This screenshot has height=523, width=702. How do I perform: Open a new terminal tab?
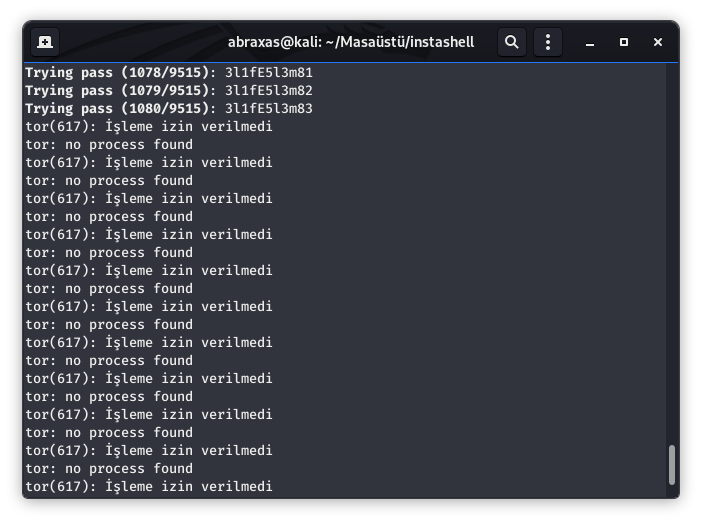tap(45, 42)
